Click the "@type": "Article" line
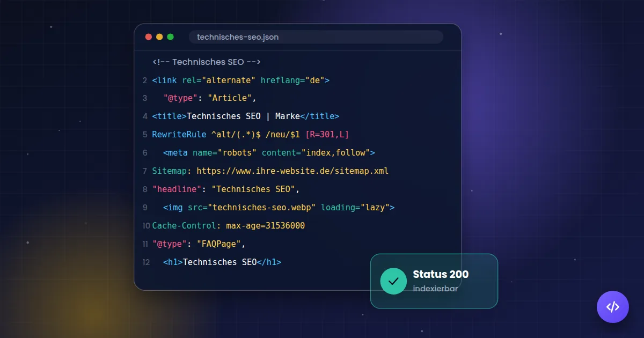 click(210, 98)
